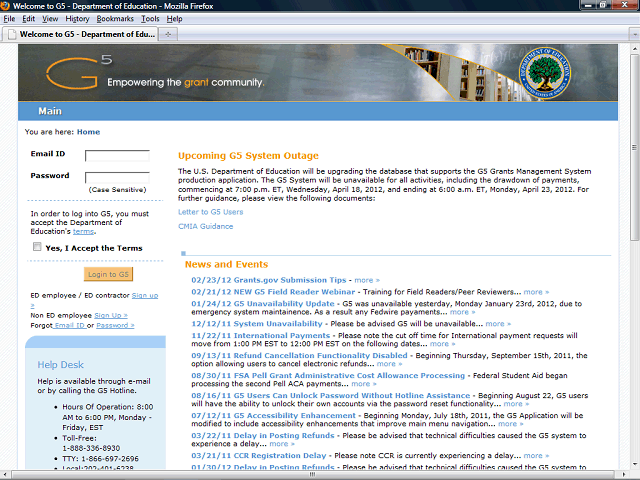Click the Main navigation tab
Viewport: 640px width, 480px height.
pyautogui.click(x=50, y=111)
